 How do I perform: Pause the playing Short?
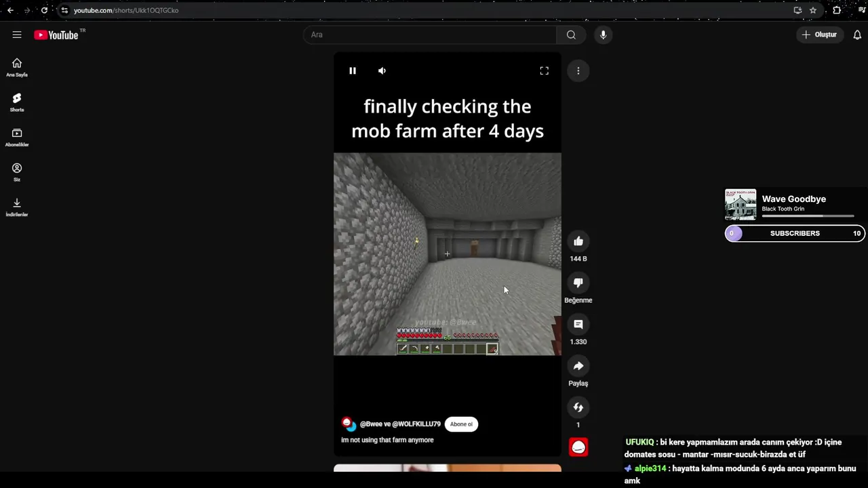pyautogui.click(x=353, y=70)
